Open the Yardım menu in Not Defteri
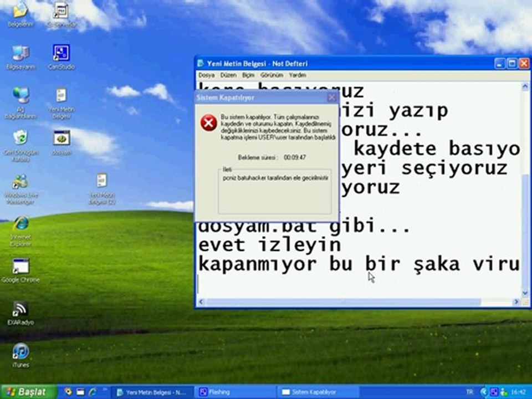 point(298,75)
